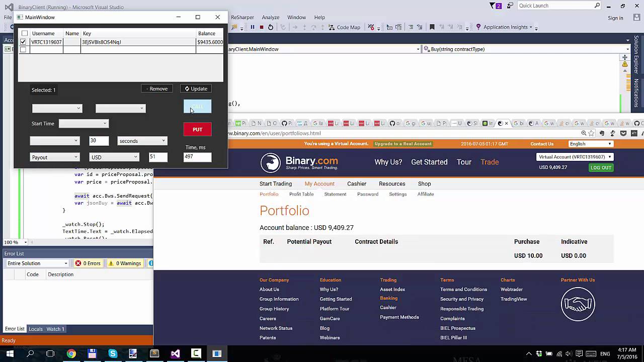This screenshot has height=362, width=644.
Task: Open the Entire Solution scope dropdown
Action: pyautogui.click(x=37, y=263)
